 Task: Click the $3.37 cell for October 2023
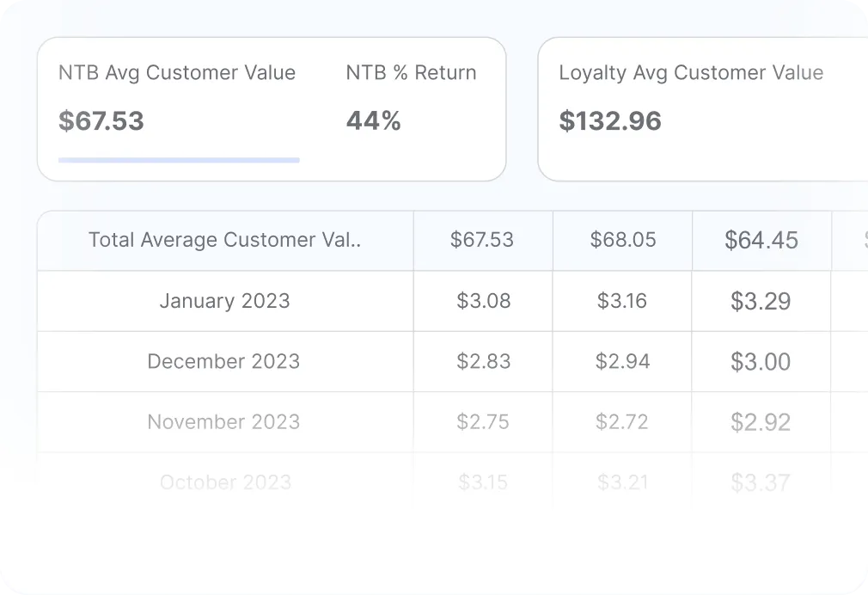(x=761, y=482)
